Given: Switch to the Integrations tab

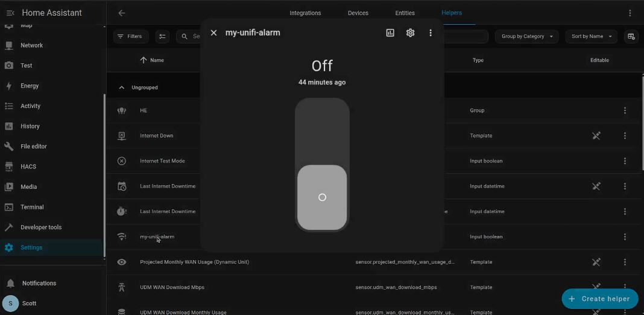Looking at the screenshot, I should pyautogui.click(x=305, y=13).
